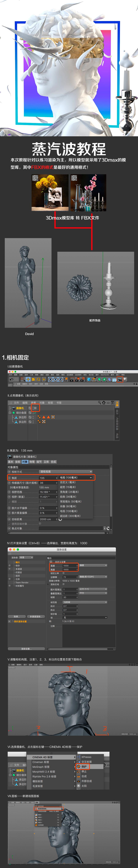Select the blue cube primitive icon
This screenshot has height=868, width=138.
(89, 379)
